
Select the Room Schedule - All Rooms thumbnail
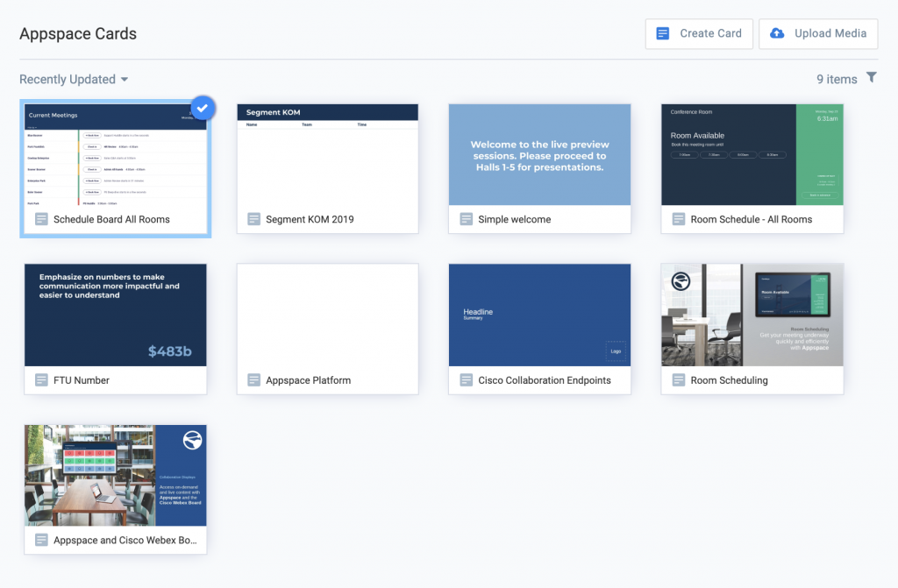point(752,154)
